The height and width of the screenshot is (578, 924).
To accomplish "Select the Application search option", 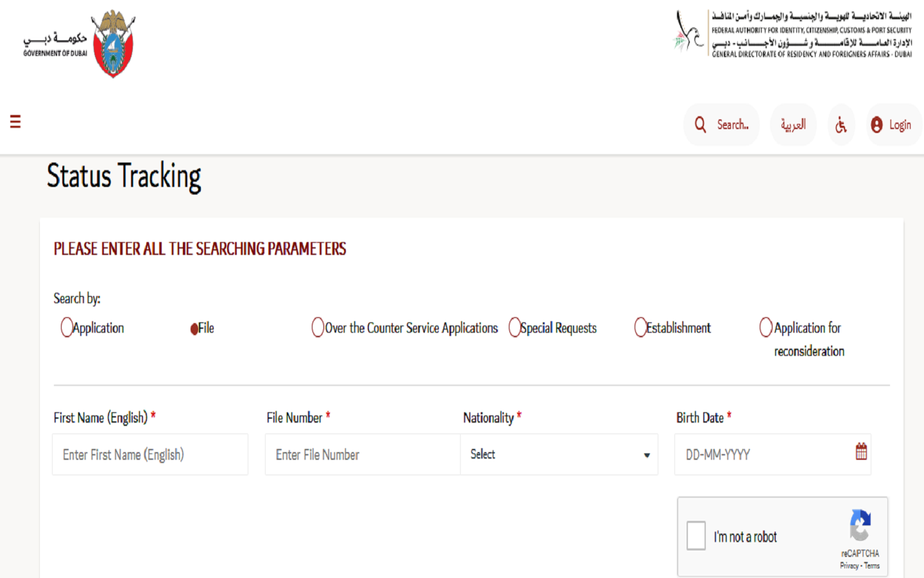I will pyautogui.click(x=67, y=328).
